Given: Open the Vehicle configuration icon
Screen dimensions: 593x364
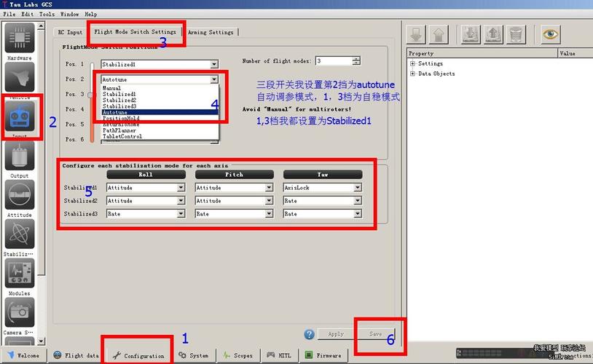Looking at the screenshot, I should click(x=20, y=77).
